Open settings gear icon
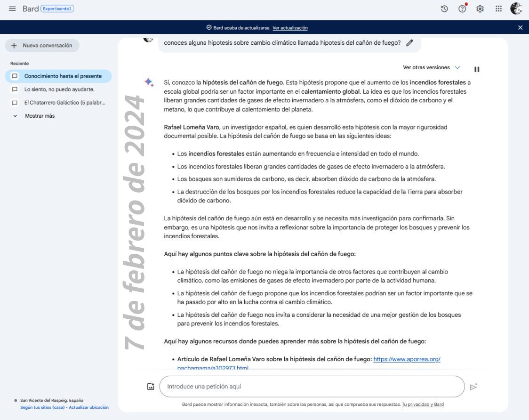Screen dimensions: 529x420 point(480,9)
